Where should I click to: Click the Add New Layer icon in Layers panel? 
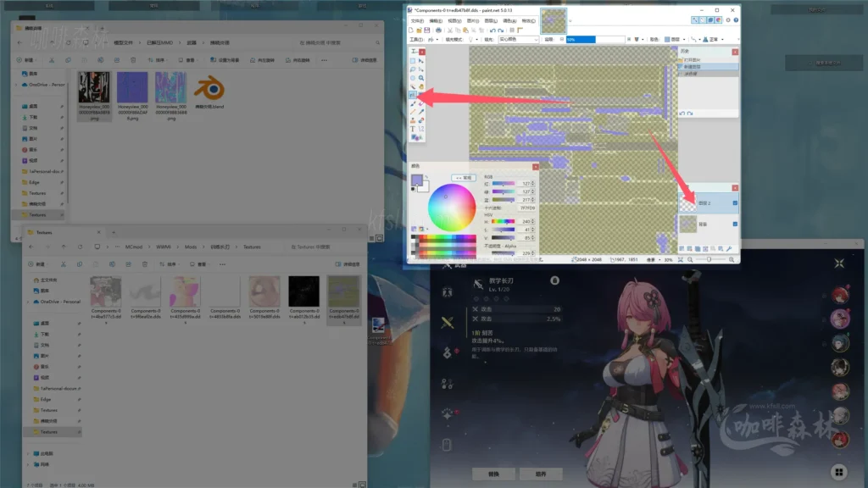(682, 248)
